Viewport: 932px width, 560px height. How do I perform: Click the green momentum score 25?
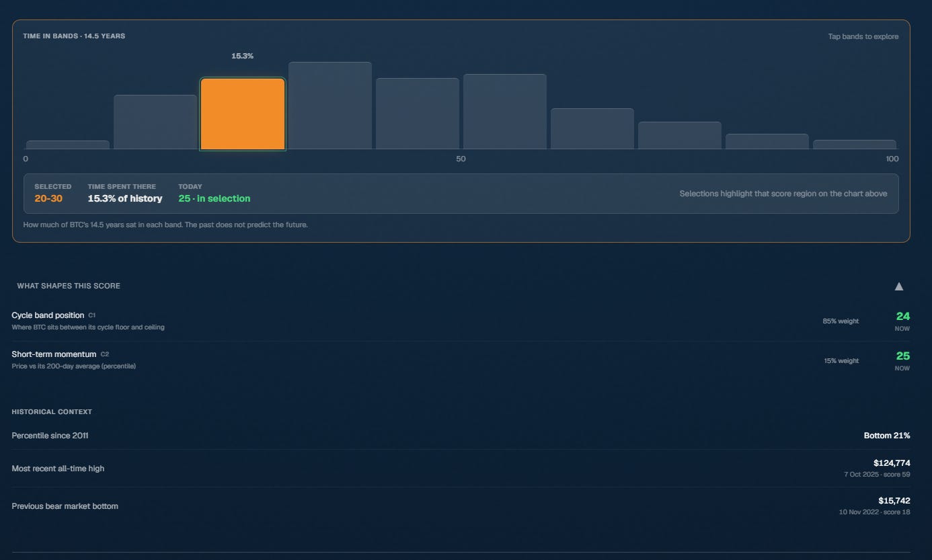tap(903, 356)
